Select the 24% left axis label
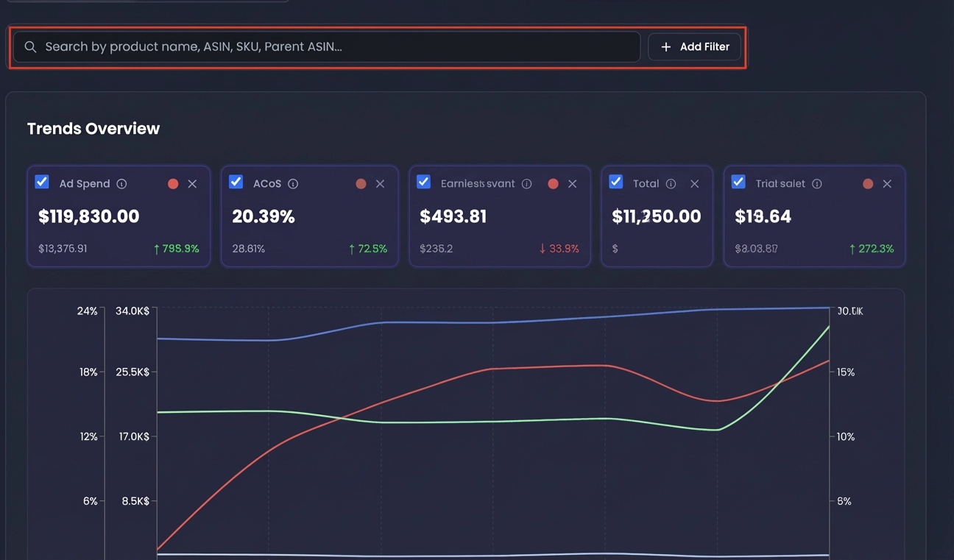954x560 pixels. pos(87,311)
